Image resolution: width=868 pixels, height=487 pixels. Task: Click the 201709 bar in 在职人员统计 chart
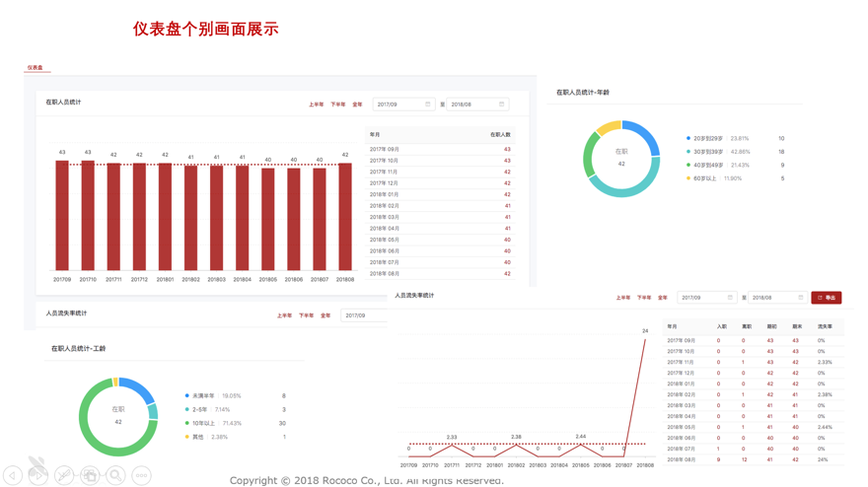(62, 216)
